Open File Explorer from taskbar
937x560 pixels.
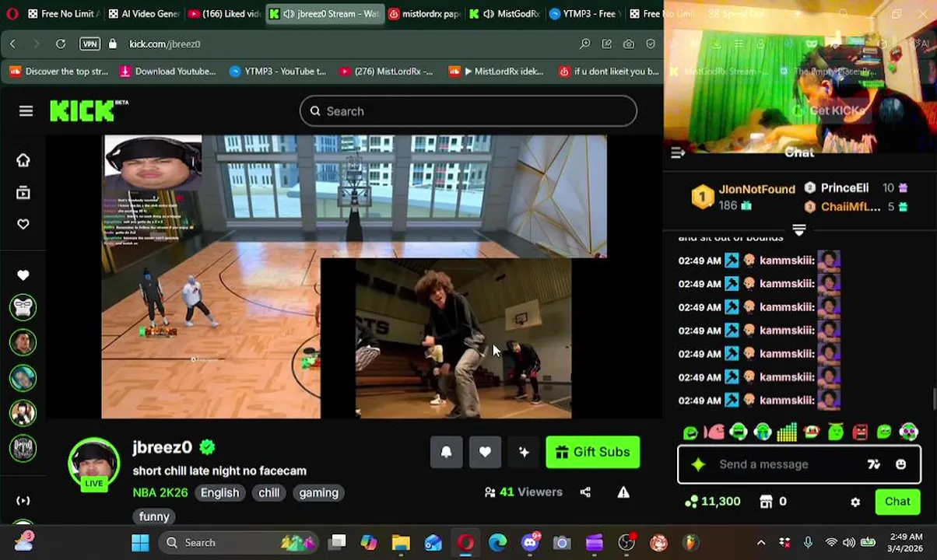pos(401,543)
